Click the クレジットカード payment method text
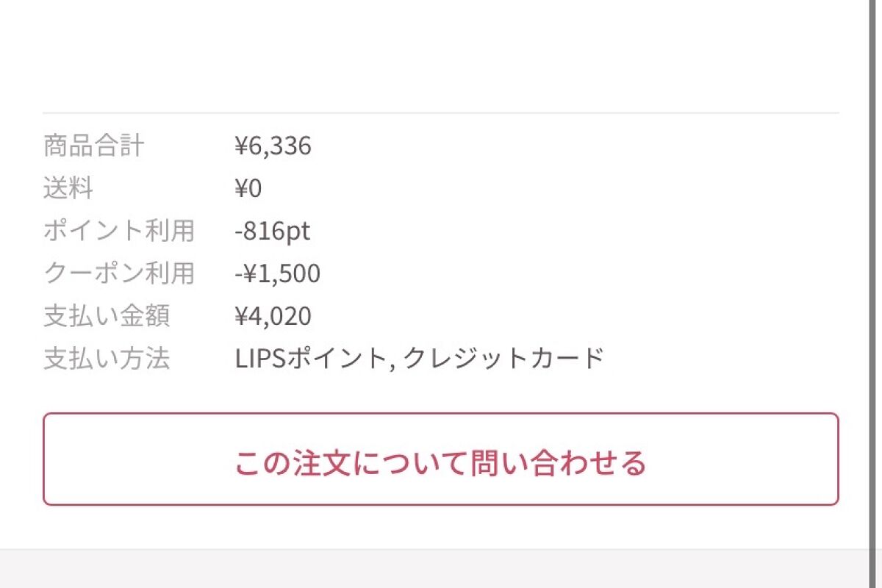882x588 pixels. click(x=503, y=359)
